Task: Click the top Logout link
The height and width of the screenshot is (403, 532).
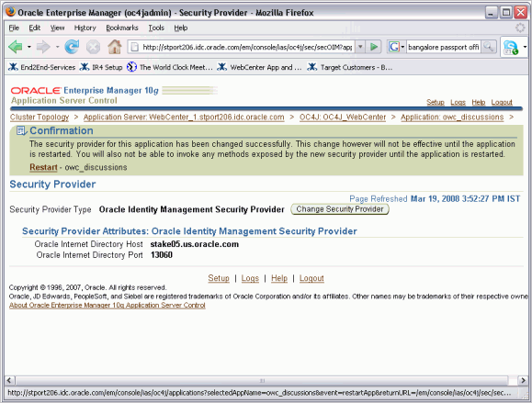Action: (502, 102)
